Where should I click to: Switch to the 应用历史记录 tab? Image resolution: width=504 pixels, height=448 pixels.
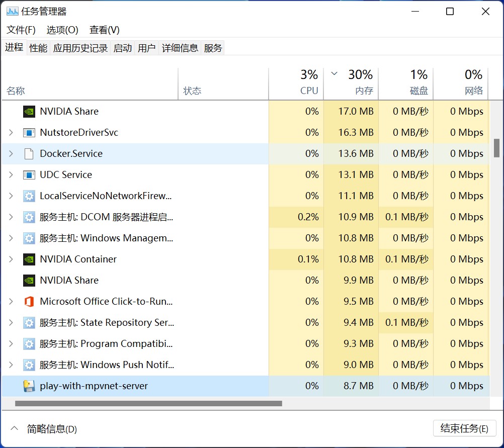[x=80, y=48]
